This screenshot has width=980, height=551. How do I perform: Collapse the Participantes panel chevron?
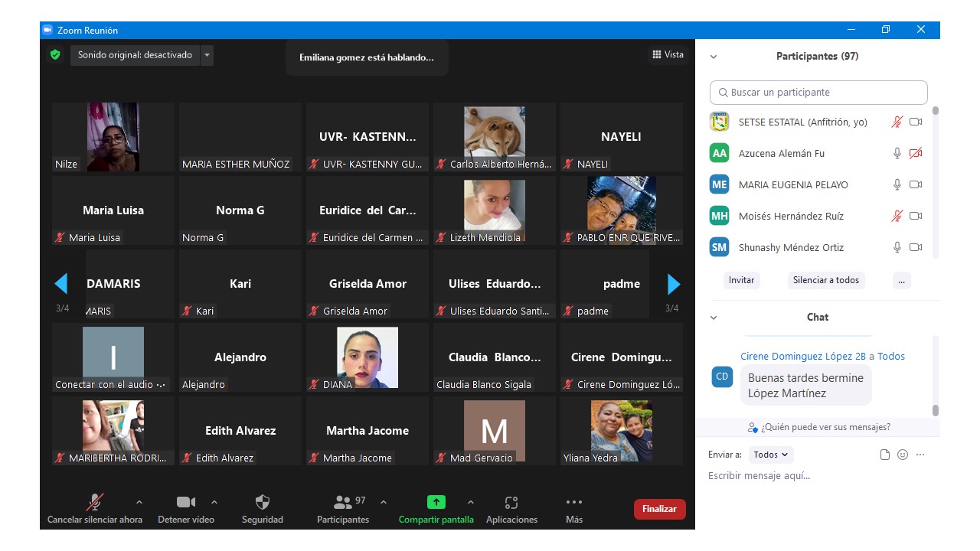coord(714,57)
